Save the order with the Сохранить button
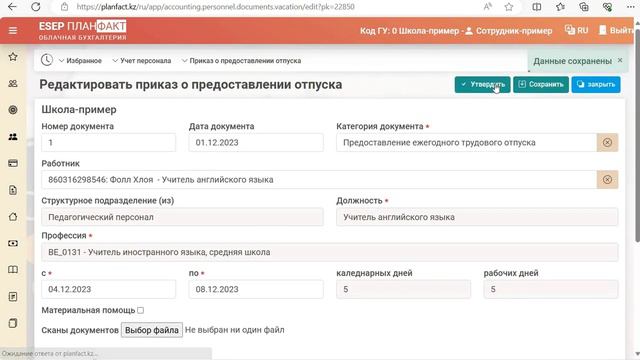 click(x=541, y=84)
